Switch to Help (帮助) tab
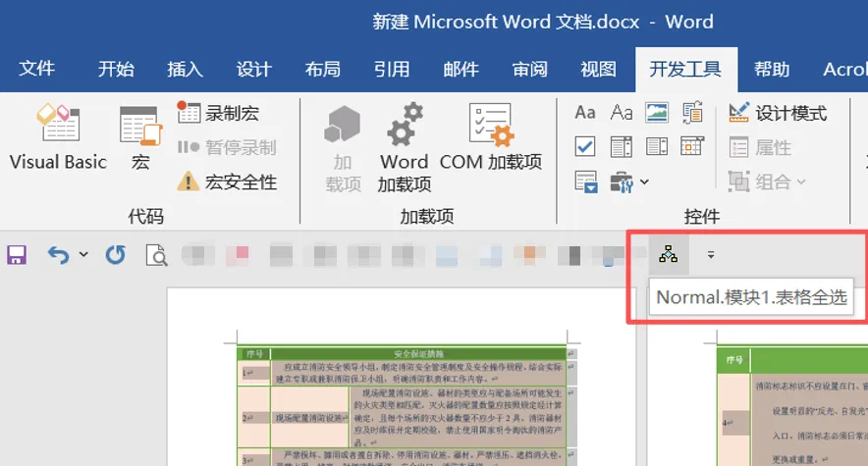Viewport: 868px width, 466px height. pyautogui.click(x=772, y=69)
